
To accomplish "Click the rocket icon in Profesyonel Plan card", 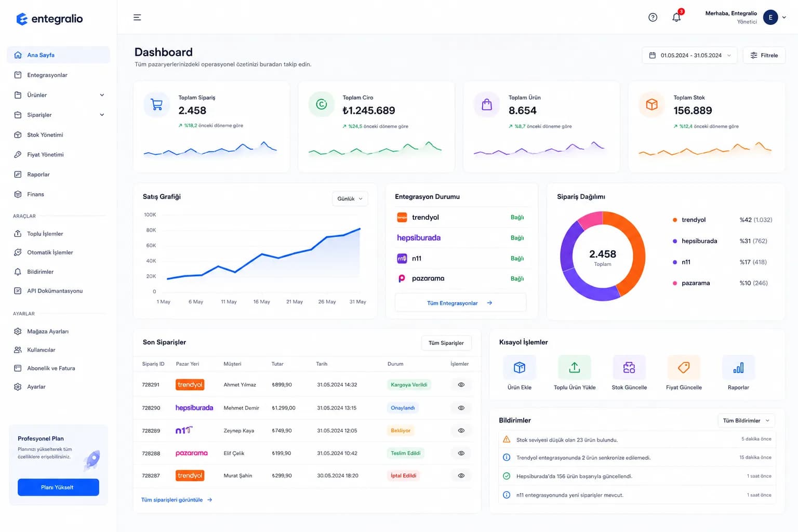I will click(x=92, y=460).
